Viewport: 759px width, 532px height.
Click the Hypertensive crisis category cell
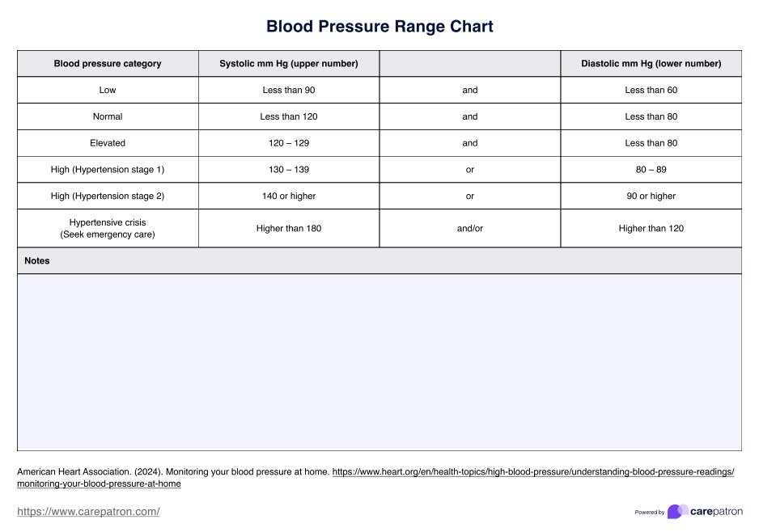point(108,228)
